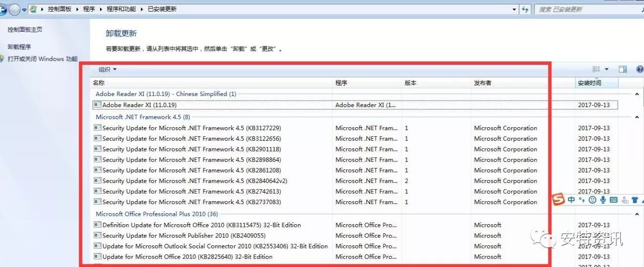Click 程序和功能 in the breadcrumb

[x=121, y=9]
